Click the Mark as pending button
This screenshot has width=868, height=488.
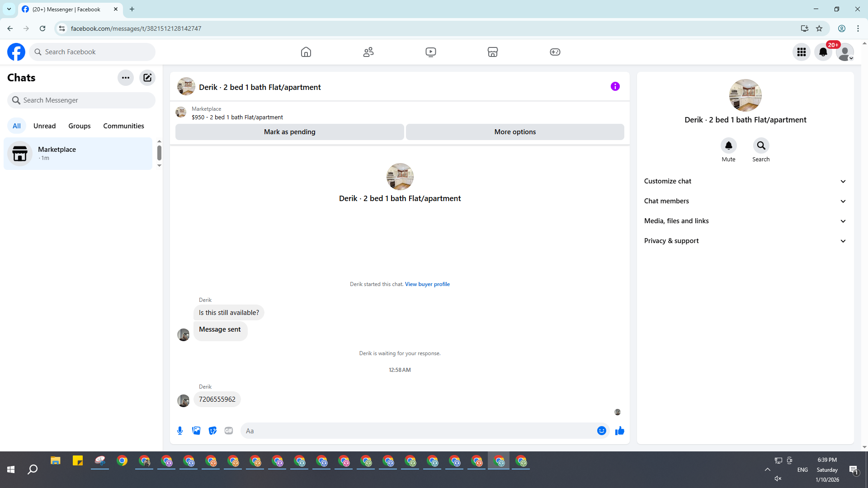tap(290, 132)
